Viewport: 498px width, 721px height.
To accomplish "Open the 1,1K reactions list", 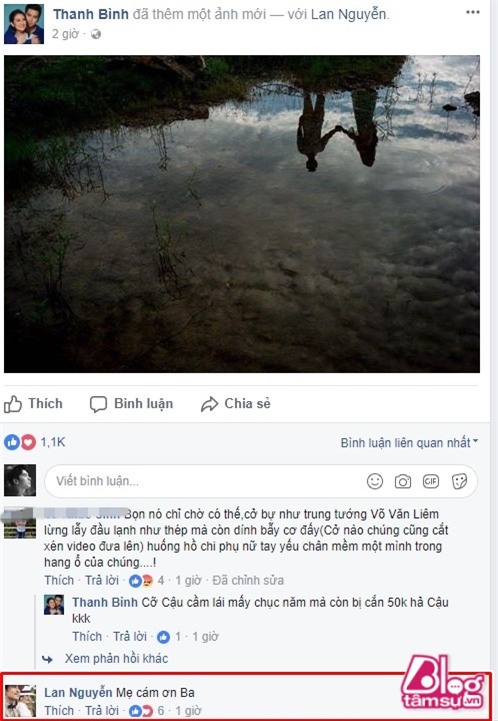I will point(53,442).
